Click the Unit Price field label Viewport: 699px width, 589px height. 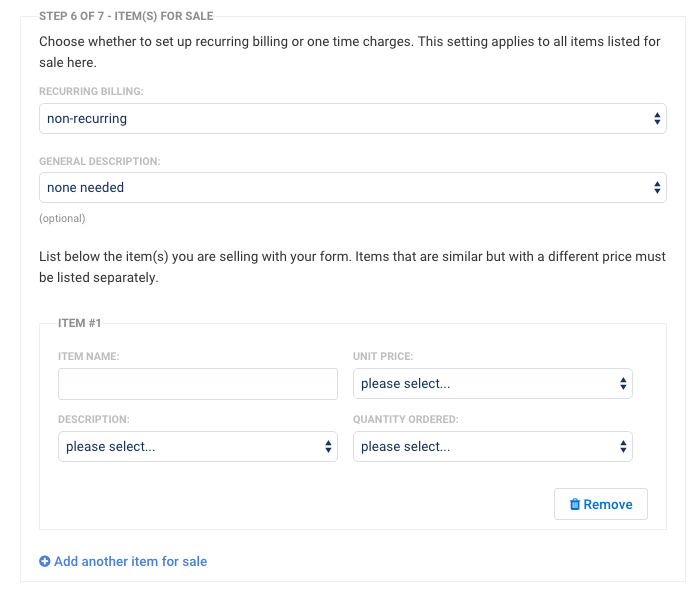coord(383,356)
